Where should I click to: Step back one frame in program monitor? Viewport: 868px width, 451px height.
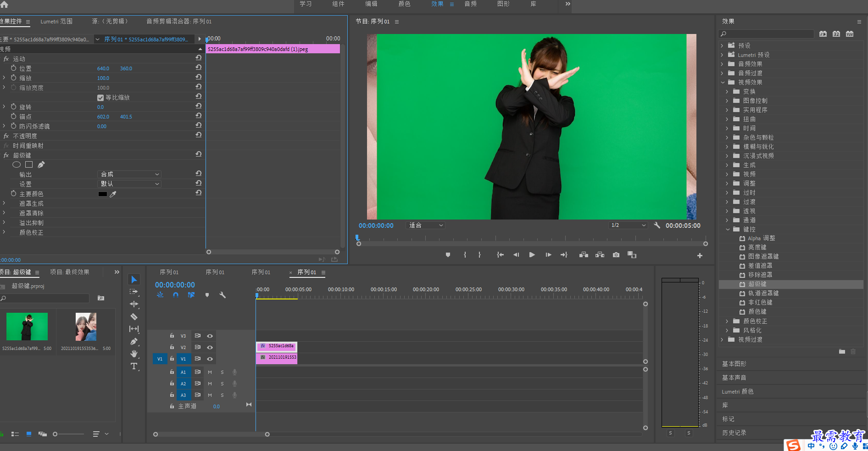(x=516, y=255)
